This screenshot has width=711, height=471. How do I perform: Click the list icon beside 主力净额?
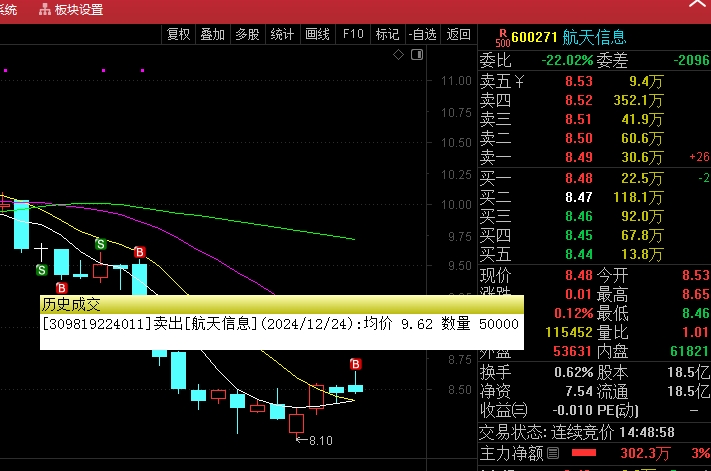(553, 453)
